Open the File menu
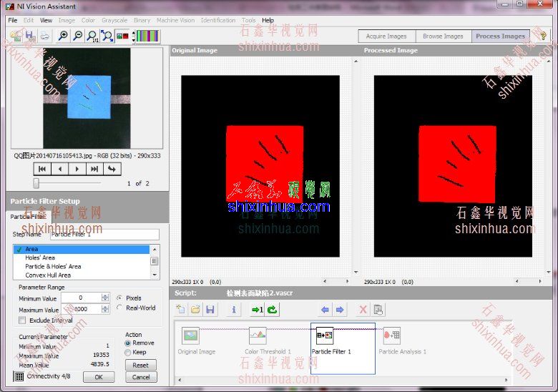558x392 pixels. click(x=13, y=20)
